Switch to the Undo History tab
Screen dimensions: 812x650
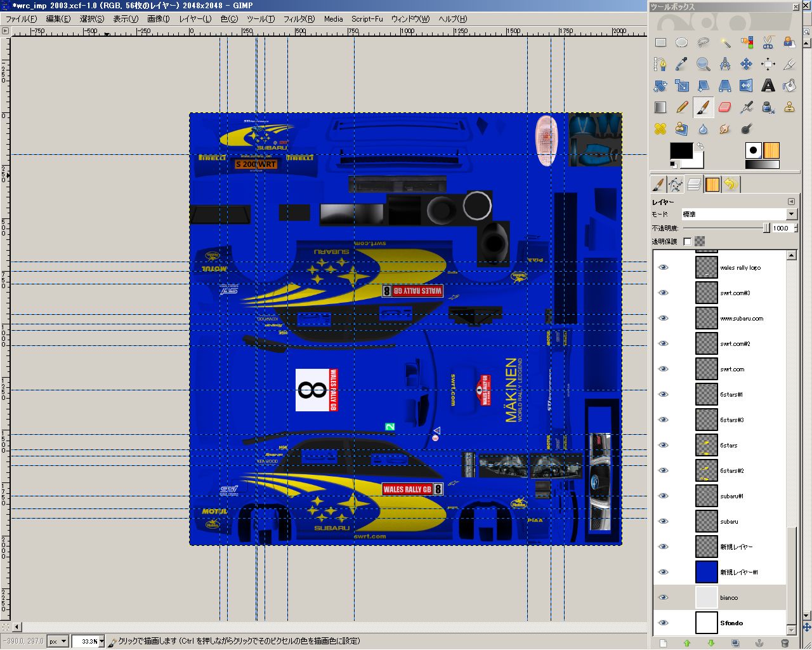pos(731,185)
